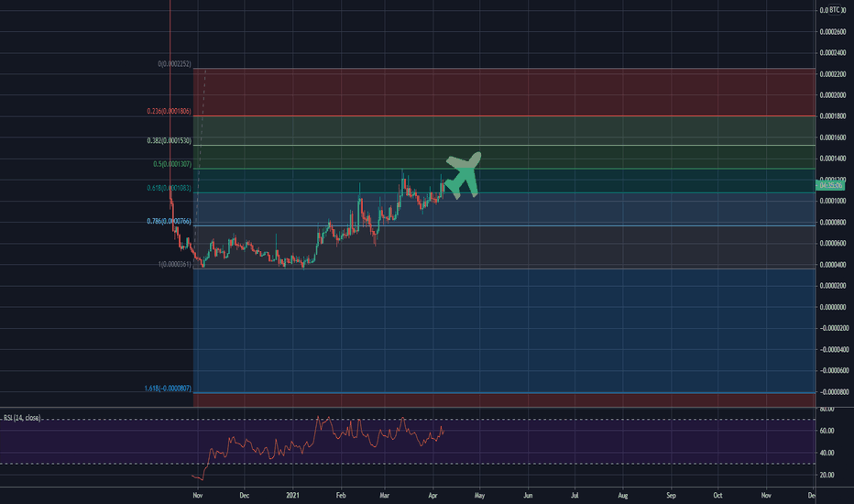Select Fibonacci label 0.382(0.0001530)

pos(169,140)
